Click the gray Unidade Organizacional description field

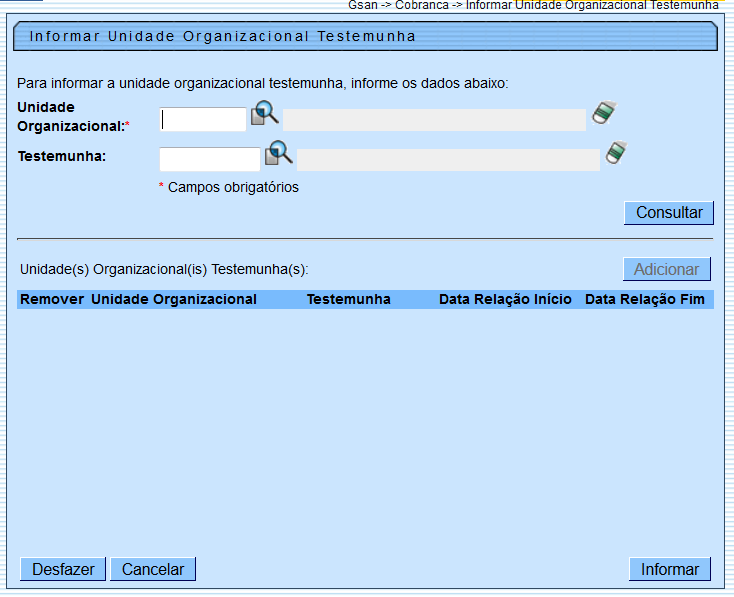(434, 120)
